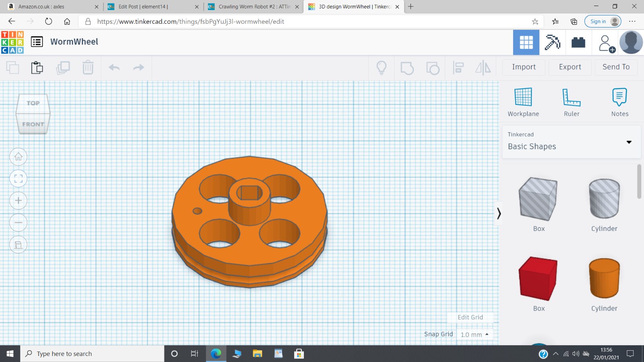Screen dimensions: 644x362
Task: Click the Undo arrow icon
Action: (114, 68)
